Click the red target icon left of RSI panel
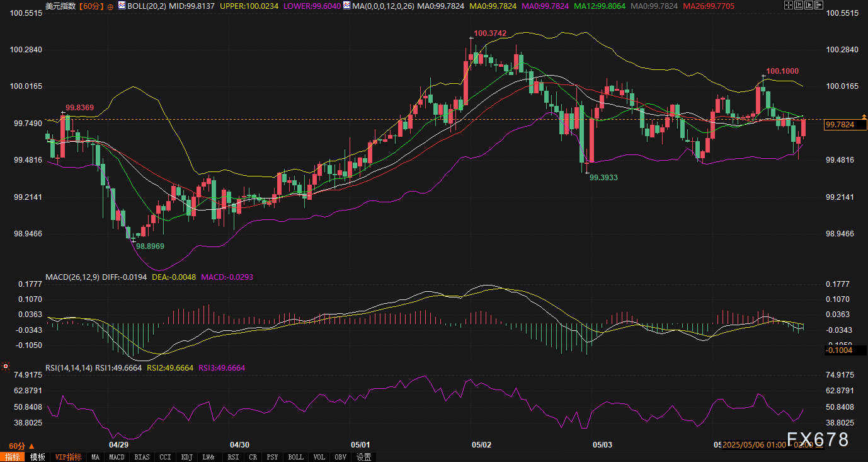868x462 pixels. pyautogui.click(x=6, y=366)
